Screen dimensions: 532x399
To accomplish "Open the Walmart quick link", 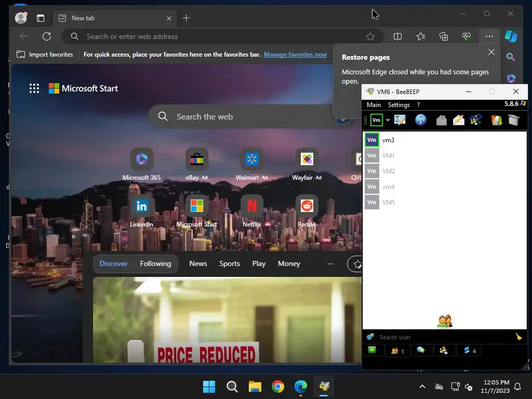I will click(x=252, y=165).
